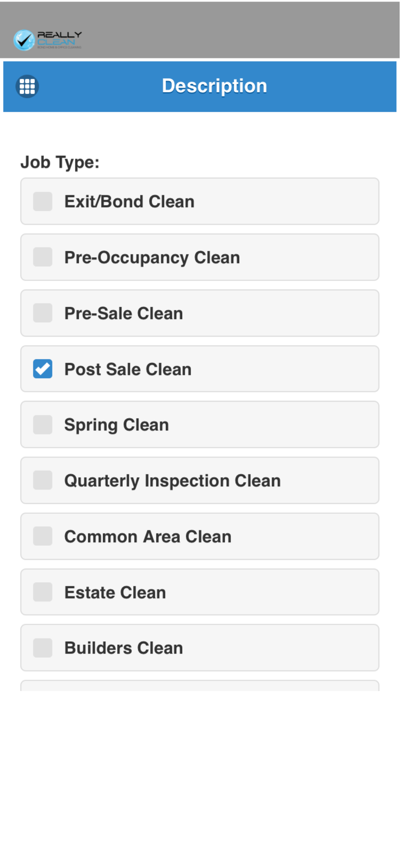Screen dimensions: 401x868
Task: Open the grid menu icon
Action: point(27,86)
